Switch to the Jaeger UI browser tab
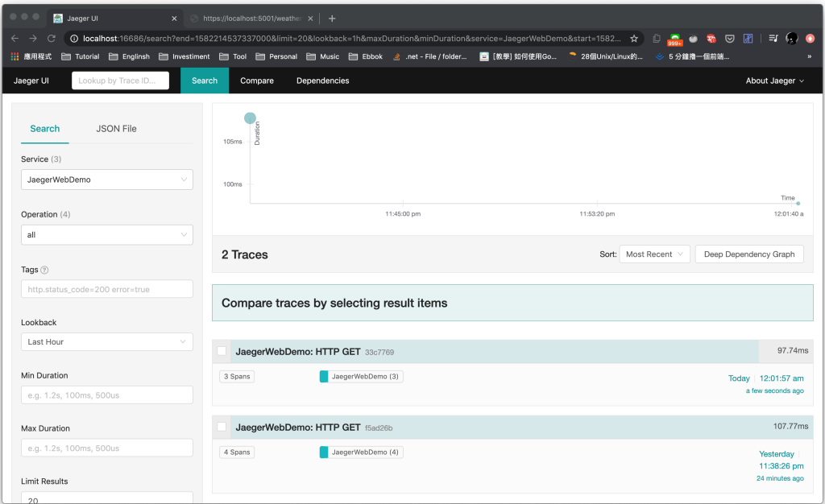825x504 pixels. click(115, 19)
